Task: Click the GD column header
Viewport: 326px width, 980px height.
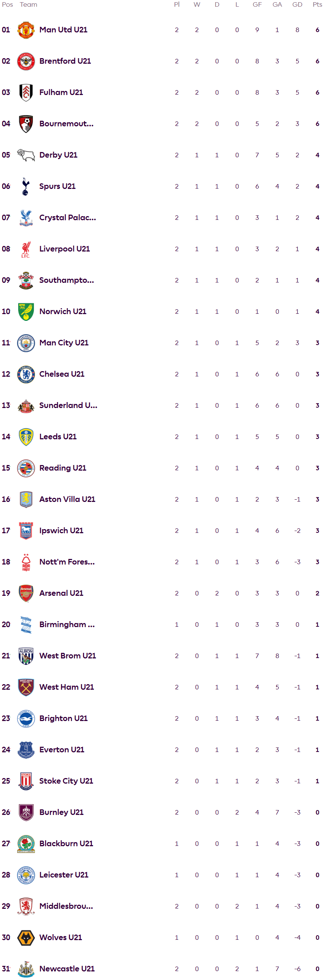Action: [297, 4]
